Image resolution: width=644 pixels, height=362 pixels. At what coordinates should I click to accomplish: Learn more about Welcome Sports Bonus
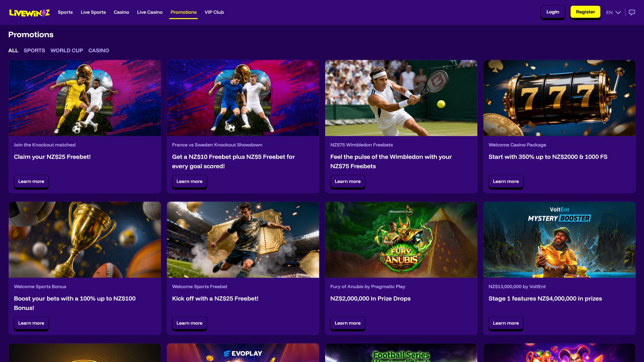pos(31,323)
